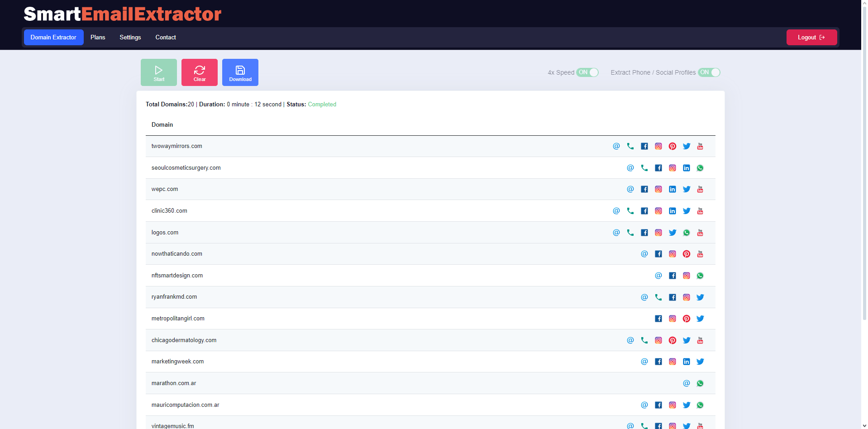
Task: Click the phone icon for clinic360.com
Action: [x=630, y=211]
